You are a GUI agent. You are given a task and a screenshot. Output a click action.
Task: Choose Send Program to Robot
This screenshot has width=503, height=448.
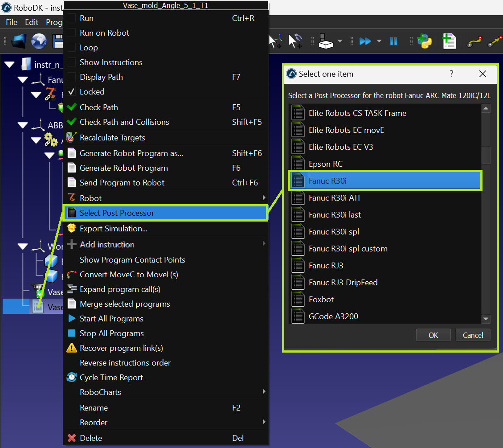pos(166,183)
